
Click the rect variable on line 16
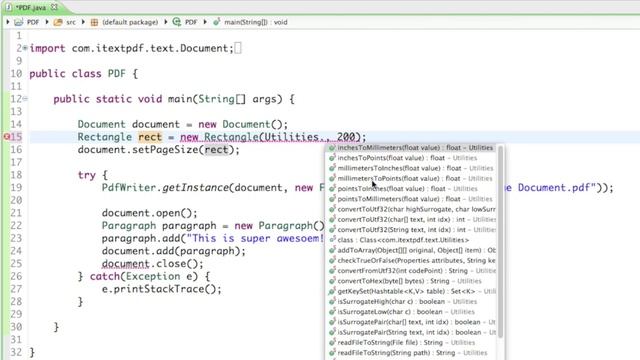pyautogui.click(x=216, y=150)
